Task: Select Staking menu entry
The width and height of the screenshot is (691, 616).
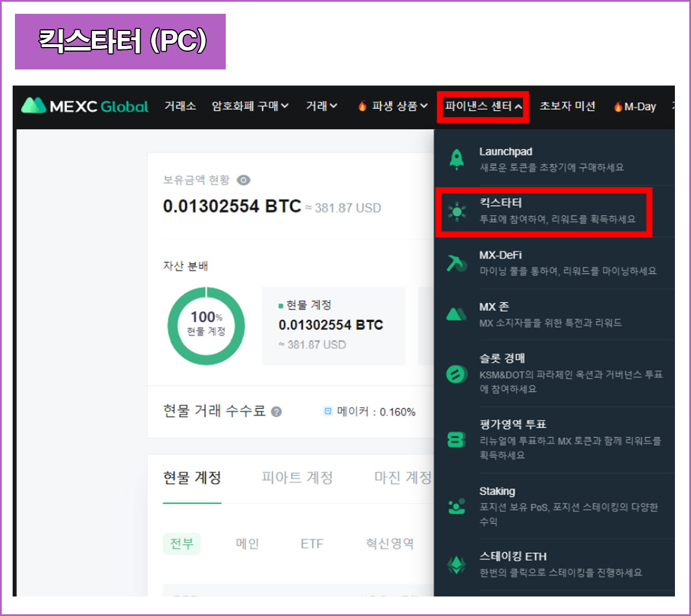Action: [554, 506]
